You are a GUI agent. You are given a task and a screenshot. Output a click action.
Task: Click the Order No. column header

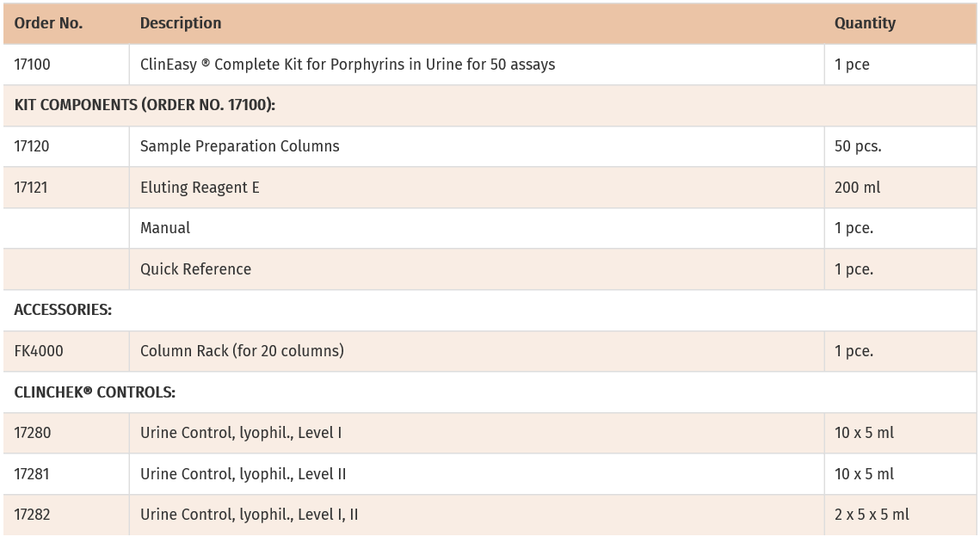tap(48, 23)
